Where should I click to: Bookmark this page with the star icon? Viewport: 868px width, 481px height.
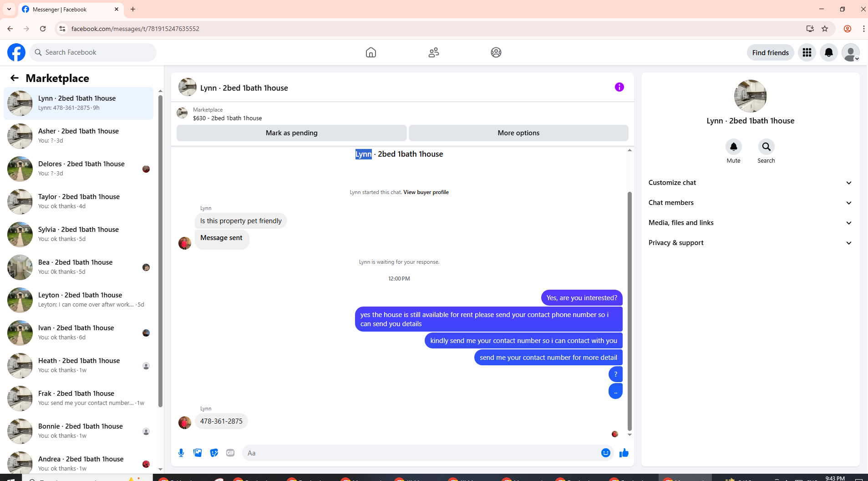point(825,29)
